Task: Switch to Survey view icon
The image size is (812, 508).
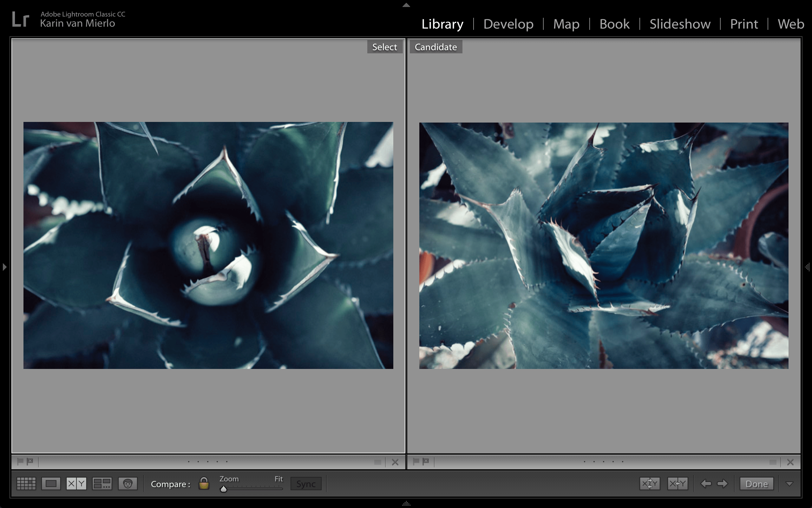Action: tap(102, 484)
